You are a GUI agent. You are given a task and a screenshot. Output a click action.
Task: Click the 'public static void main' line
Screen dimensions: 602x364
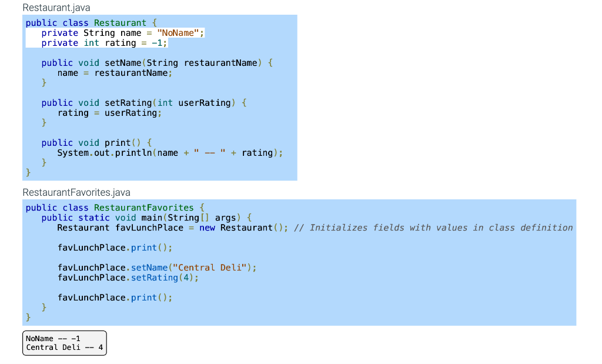click(146, 218)
